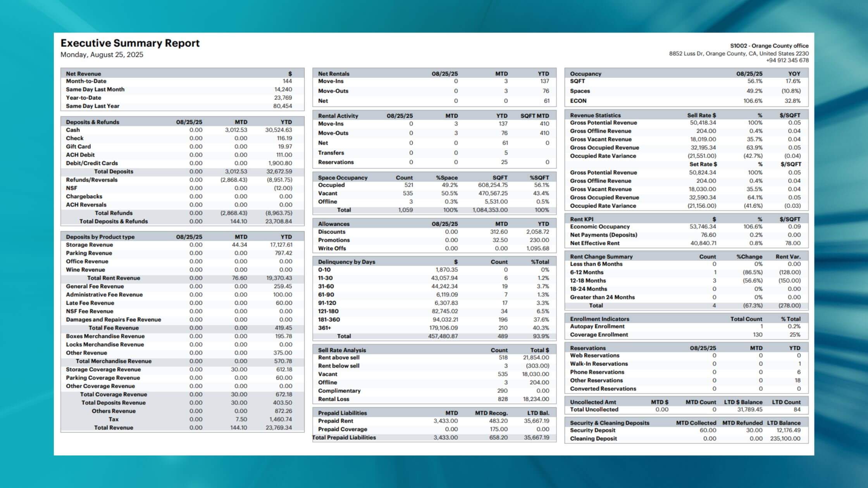Select the phone number +94 912 345 678
Viewport: 868px width, 488px height.
point(787,60)
